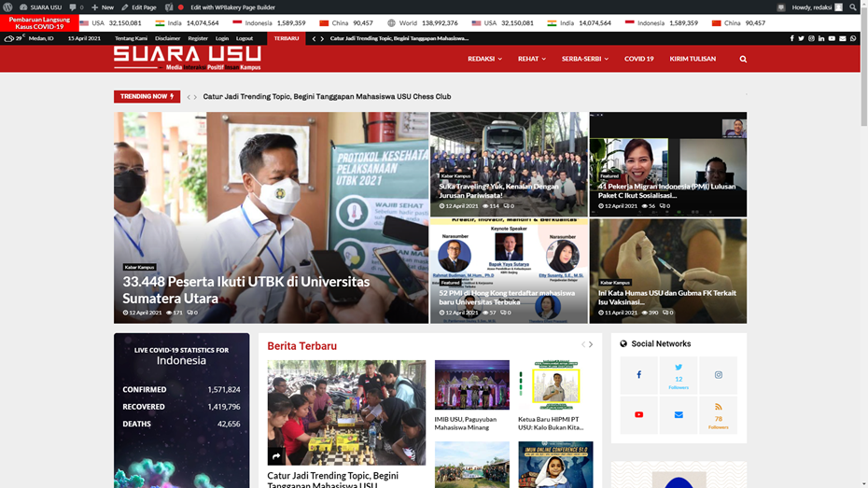Open the 33.448 Peserta UTBK featured article
This screenshot has width=868, height=488.
(245, 289)
